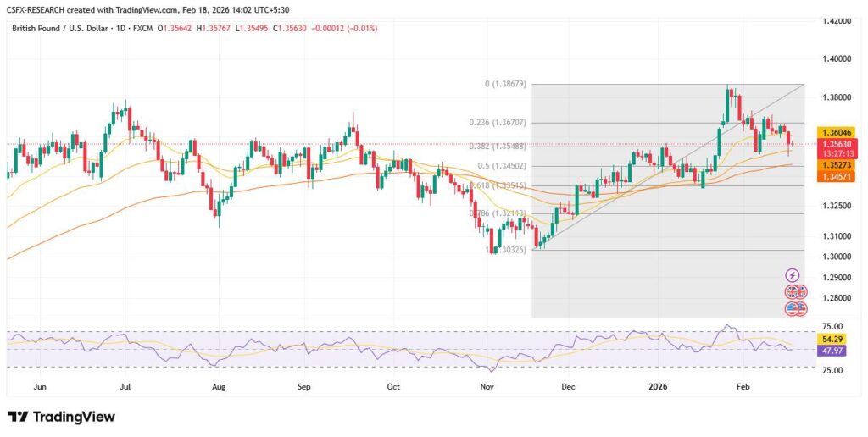The image size is (868, 437).
Task: Click the British Pound / U.S. Dollar symbol title
Action: click(64, 28)
